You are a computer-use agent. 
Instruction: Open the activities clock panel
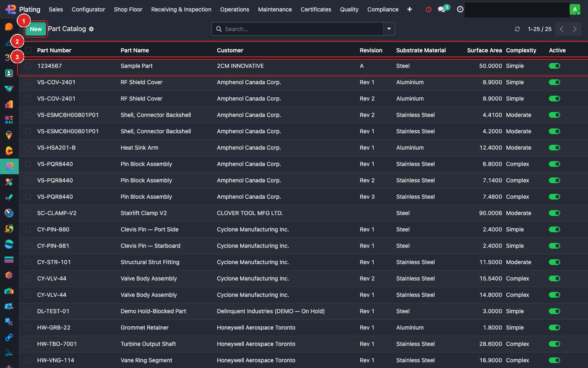click(460, 9)
